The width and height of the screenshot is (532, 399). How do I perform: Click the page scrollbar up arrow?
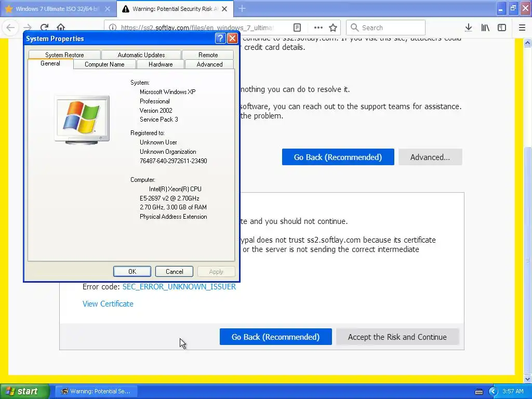tap(528, 43)
